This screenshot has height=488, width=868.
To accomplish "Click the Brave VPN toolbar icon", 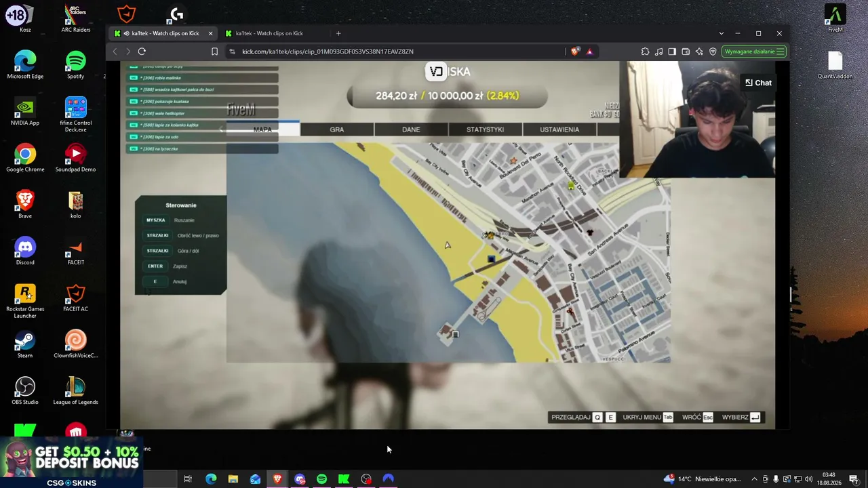I will click(713, 52).
